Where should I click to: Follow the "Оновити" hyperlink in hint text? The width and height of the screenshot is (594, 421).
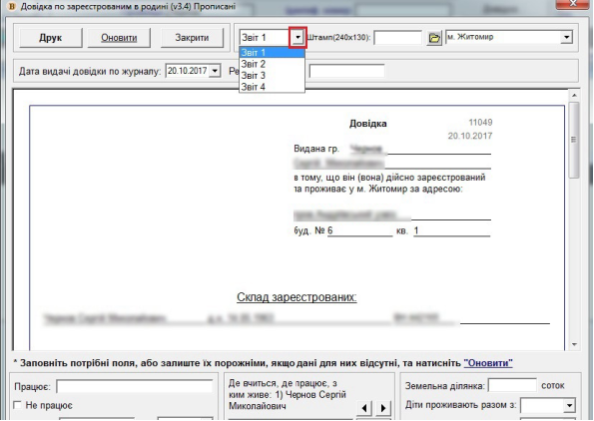click(x=488, y=363)
